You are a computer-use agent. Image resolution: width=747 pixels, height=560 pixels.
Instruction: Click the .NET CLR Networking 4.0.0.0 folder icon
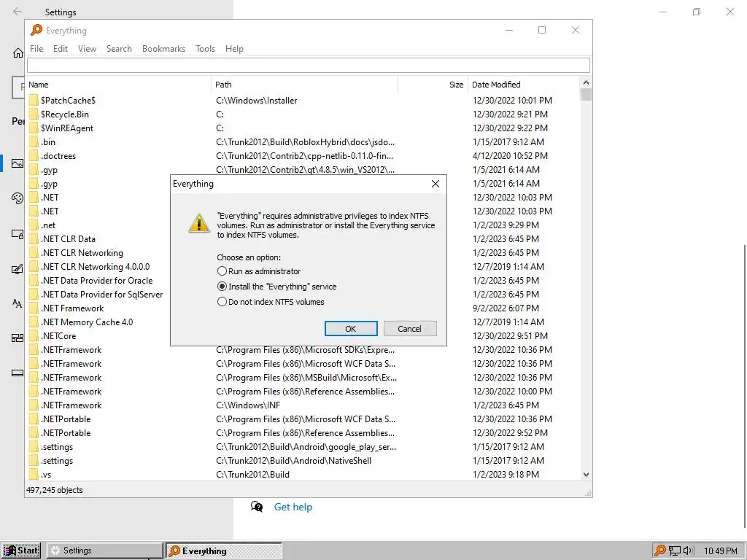click(34, 267)
